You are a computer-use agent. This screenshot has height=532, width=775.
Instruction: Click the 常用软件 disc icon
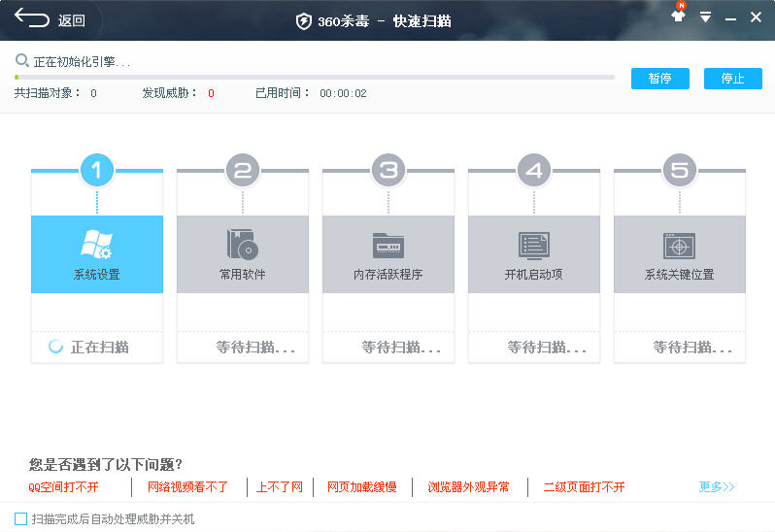point(242,245)
